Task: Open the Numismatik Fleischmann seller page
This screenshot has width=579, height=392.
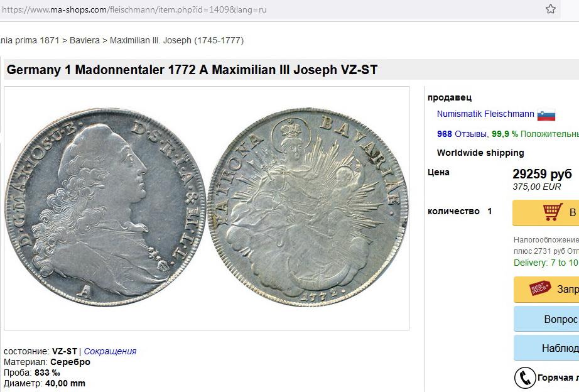Action: 485,114
